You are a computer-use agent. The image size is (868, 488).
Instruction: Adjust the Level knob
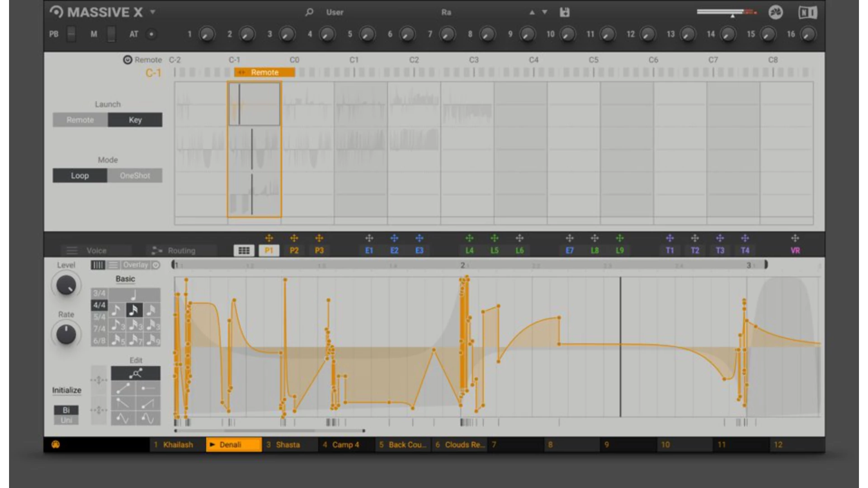tap(66, 285)
